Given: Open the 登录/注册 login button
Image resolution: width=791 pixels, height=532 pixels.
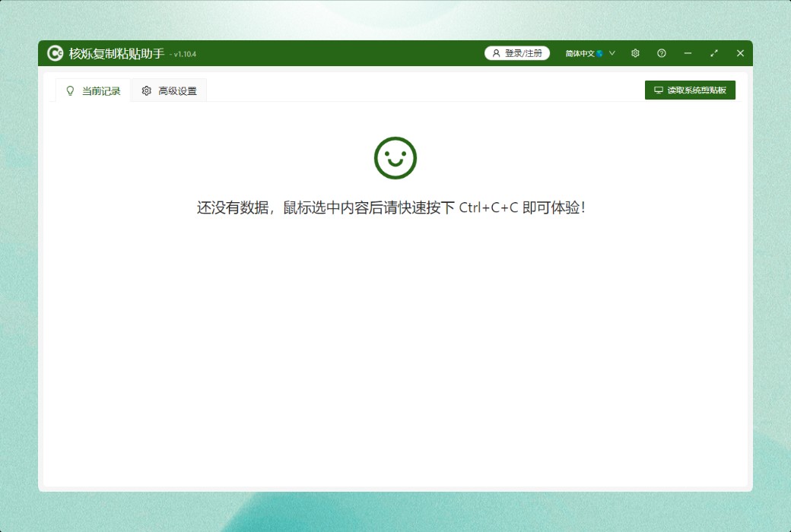Looking at the screenshot, I should pos(517,53).
